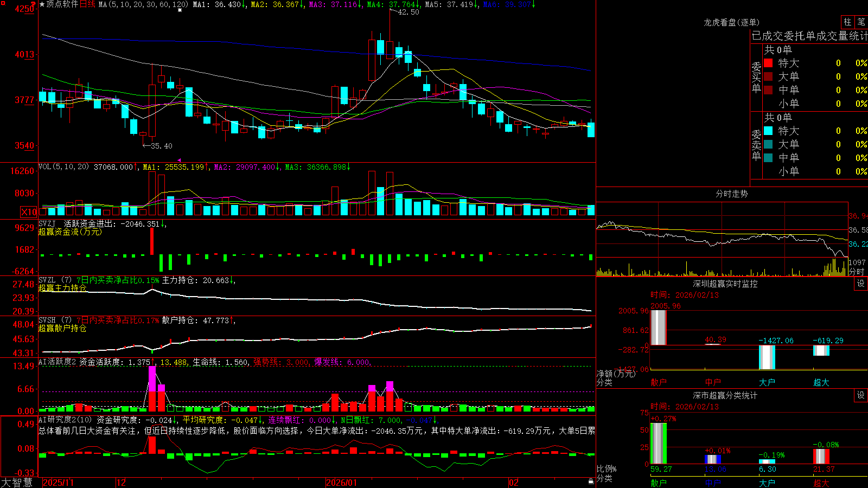
Task: Click the 深市超赢分类统计 panel title
Action: coord(725,395)
